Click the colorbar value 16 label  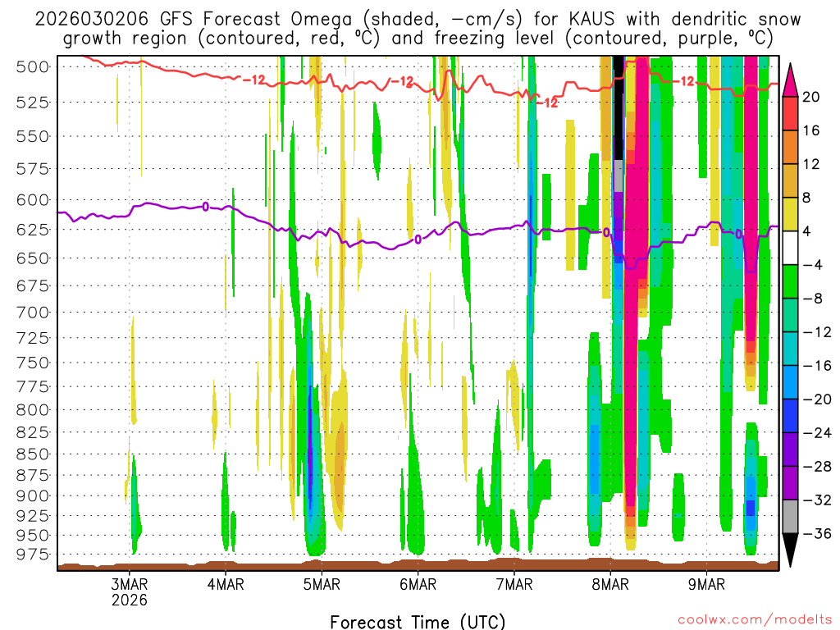(x=811, y=130)
